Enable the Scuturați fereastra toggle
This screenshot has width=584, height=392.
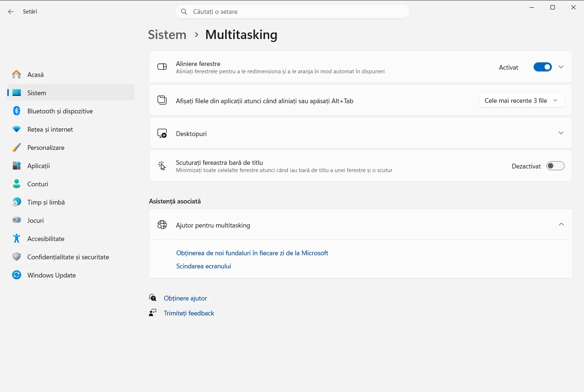(x=556, y=166)
